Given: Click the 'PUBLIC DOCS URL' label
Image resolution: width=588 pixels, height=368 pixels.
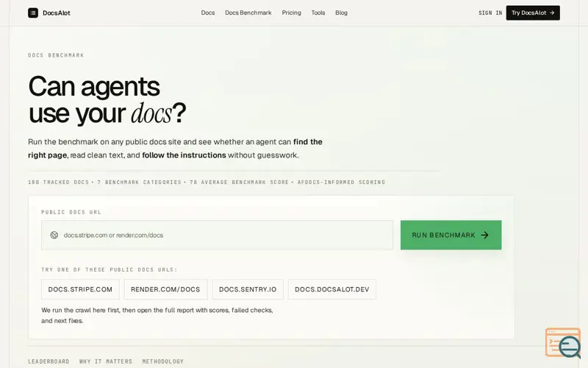Looking at the screenshot, I should 71,212.
